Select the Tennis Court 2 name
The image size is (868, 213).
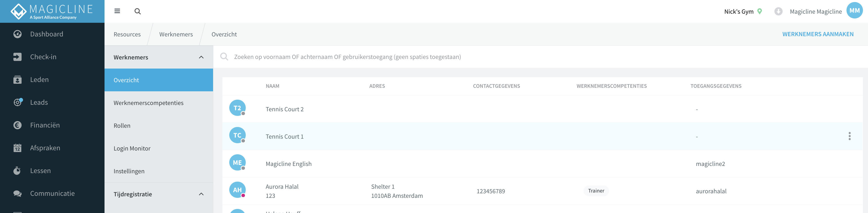point(284,109)
